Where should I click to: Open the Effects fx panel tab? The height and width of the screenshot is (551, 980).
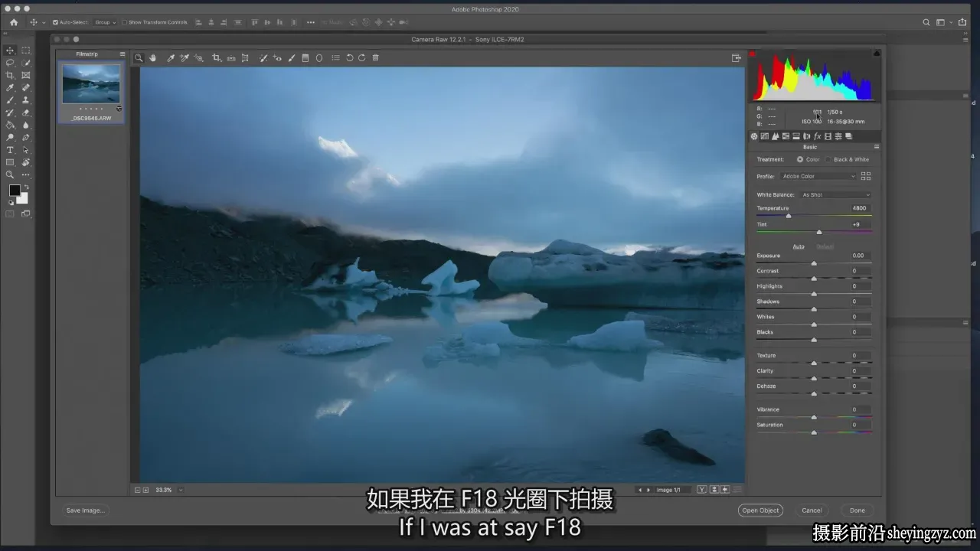click(x=818, y=136)
